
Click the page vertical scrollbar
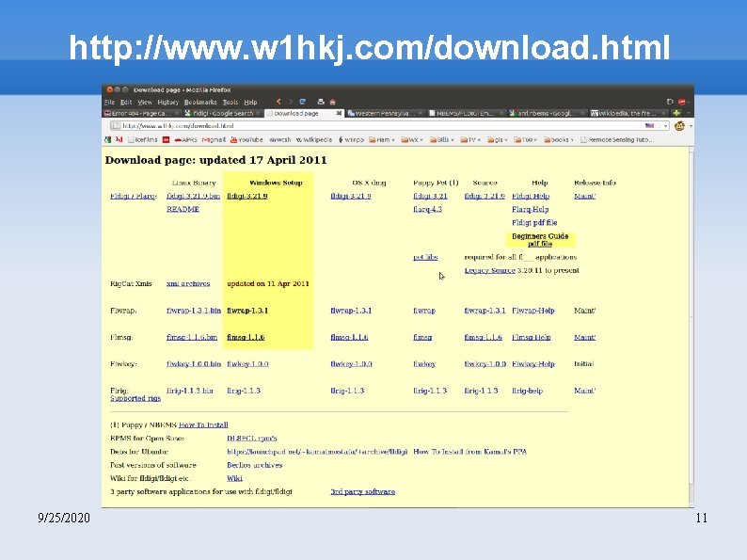[691, 327]
